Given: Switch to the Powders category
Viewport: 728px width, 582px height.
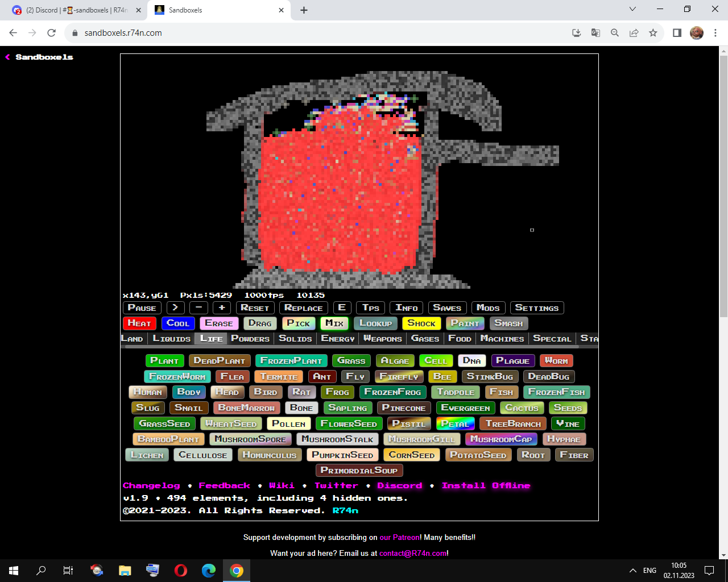Looking at the screenshot, I should coord(250,339).
